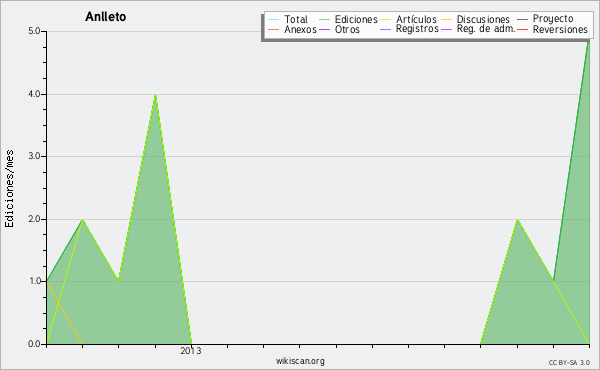Click the '2.0' y-axis tick label
The height and width of the screenshot is (370, 600).
click(34, 219)
